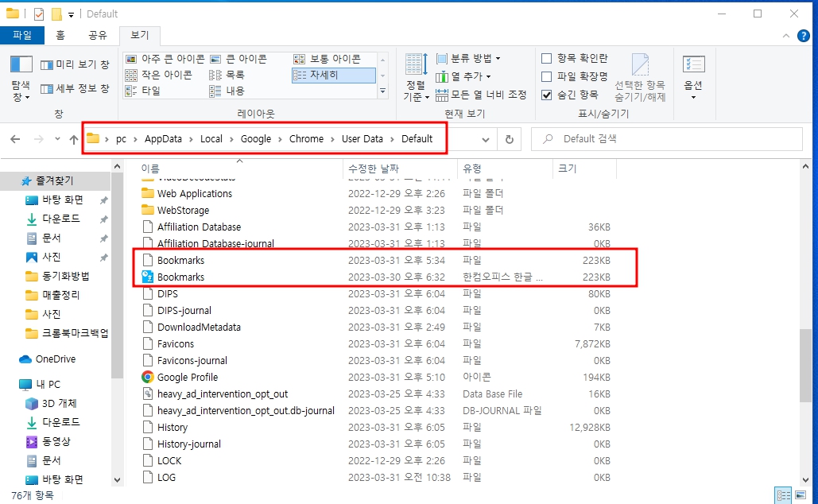Select medium icons layout (보통 아이콘)
This screenshot has width=818, height=504.
click(x=328, y=59)
